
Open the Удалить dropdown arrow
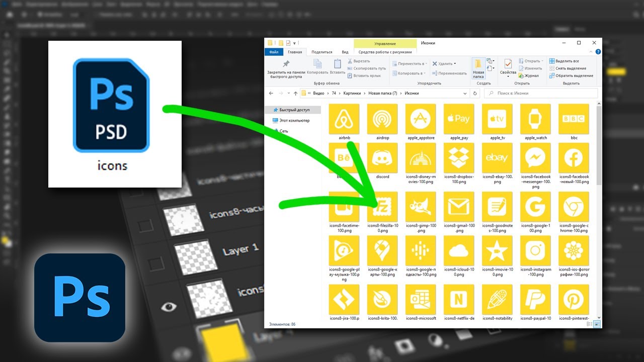[455, 64]
